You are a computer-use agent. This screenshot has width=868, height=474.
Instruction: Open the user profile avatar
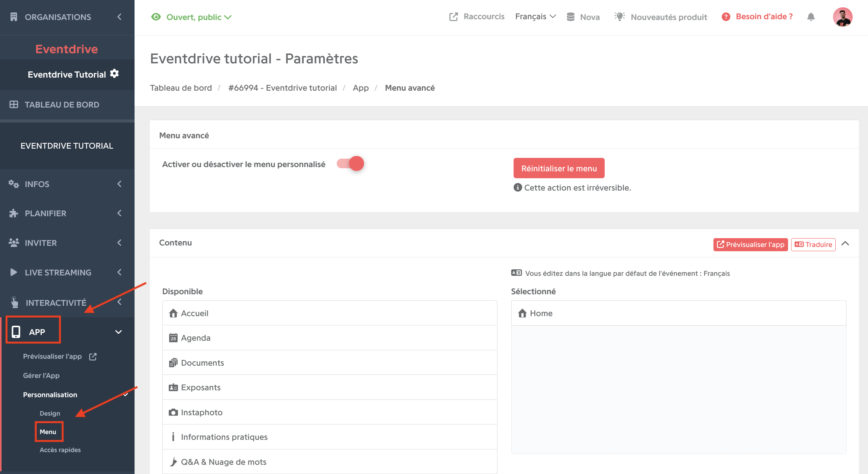[x=843, y=17]
